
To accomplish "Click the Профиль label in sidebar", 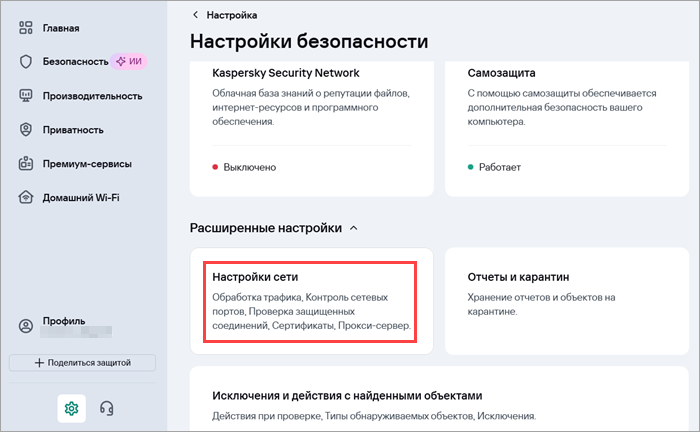I will (x=64, y=321).
